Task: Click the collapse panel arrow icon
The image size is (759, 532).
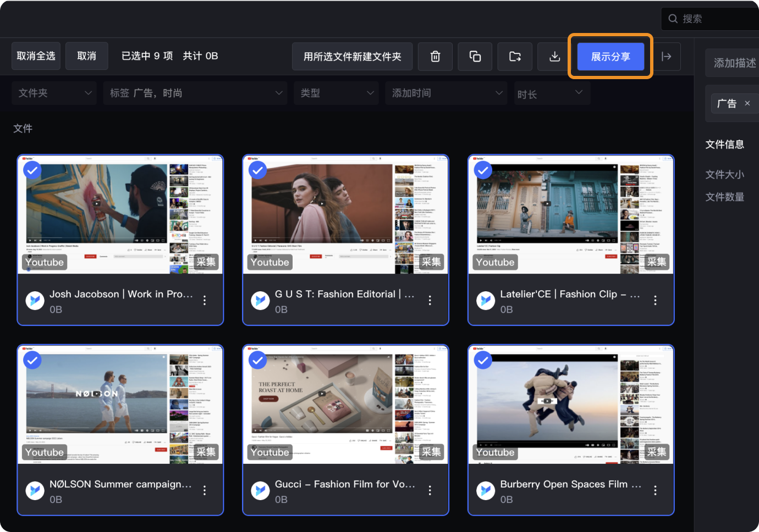Action: (x=666, y=57)
